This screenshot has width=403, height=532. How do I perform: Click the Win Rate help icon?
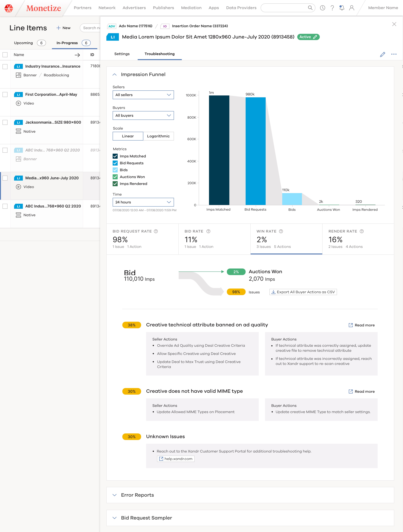pyautogui.click(x=281, y=231)
